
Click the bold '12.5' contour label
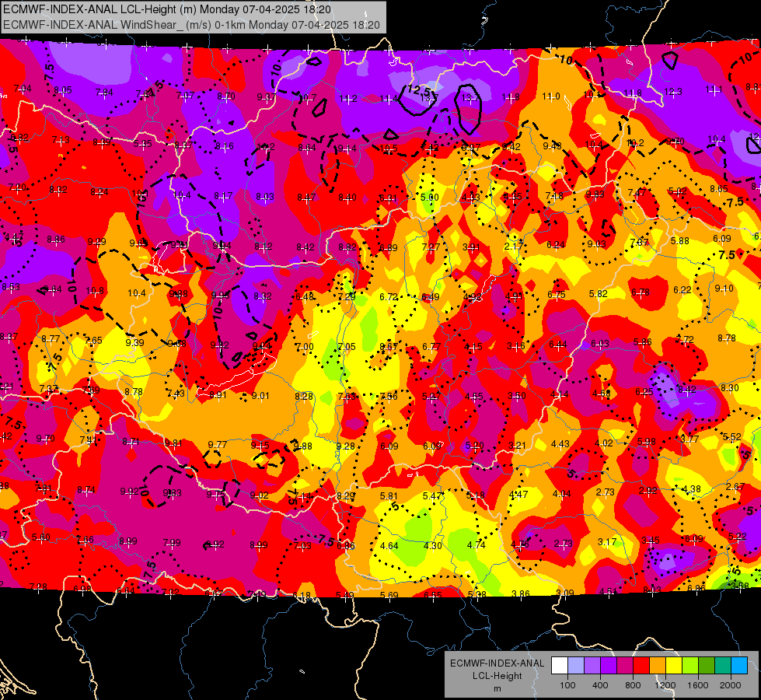point(419,90)
